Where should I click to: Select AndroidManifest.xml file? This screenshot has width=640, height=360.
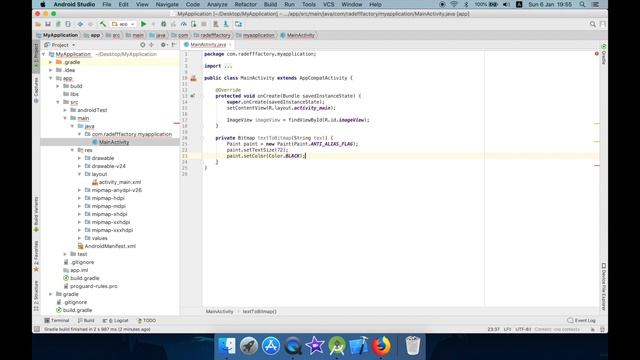coord(110,246)
